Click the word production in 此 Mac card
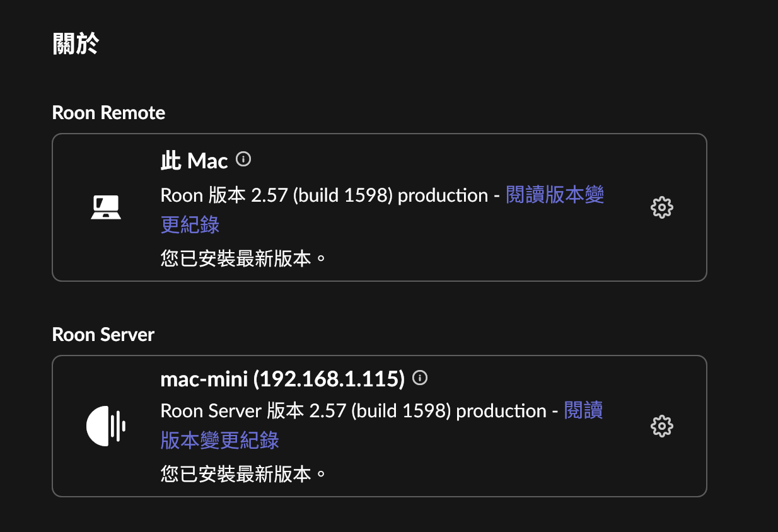 tap(443, 195)
